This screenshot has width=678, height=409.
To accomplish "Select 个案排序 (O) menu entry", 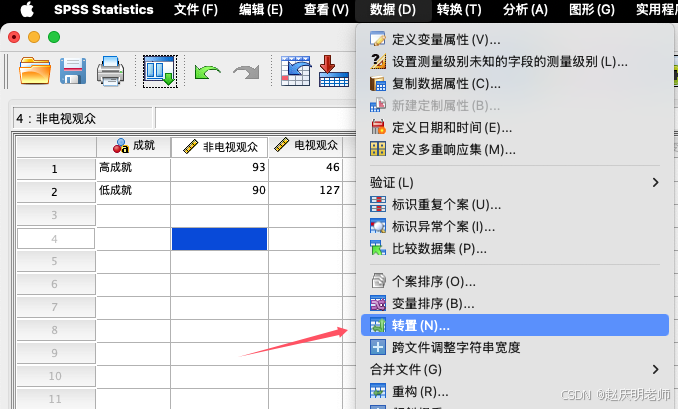I will coord(515,281).
